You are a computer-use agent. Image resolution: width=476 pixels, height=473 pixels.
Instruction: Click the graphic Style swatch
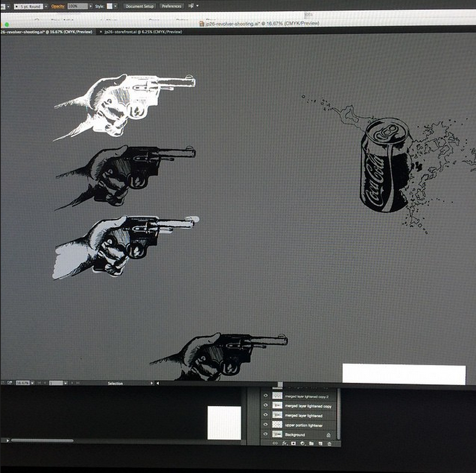109,6
